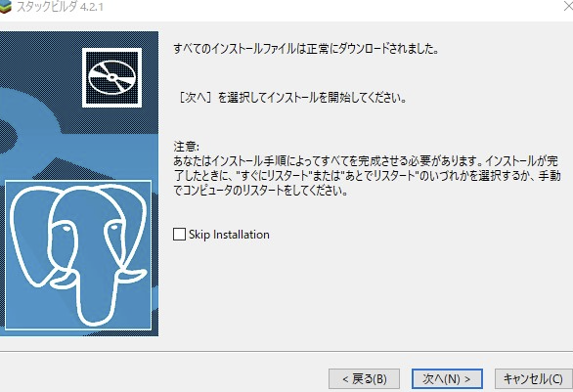Click the スタックビルダ 4.2.1 title text
Image resolution: width=573 pixels, height=392 pixels.
60,7
